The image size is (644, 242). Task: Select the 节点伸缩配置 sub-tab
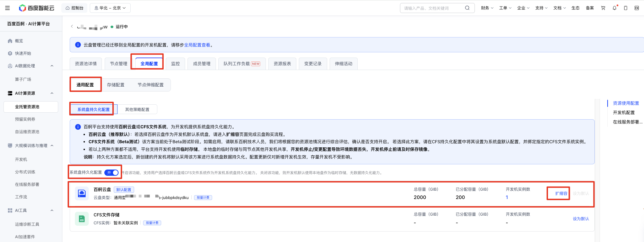coord(151,85)
